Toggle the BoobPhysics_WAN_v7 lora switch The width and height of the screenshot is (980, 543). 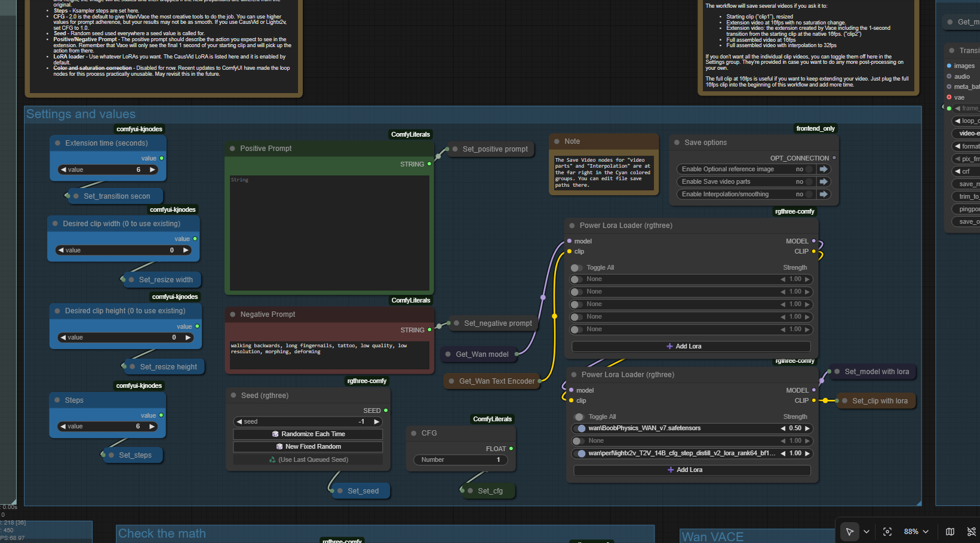coord(579,428)
